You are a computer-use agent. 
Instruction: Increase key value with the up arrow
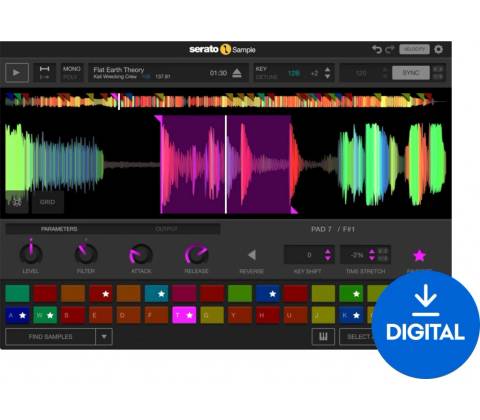(327, 69)
